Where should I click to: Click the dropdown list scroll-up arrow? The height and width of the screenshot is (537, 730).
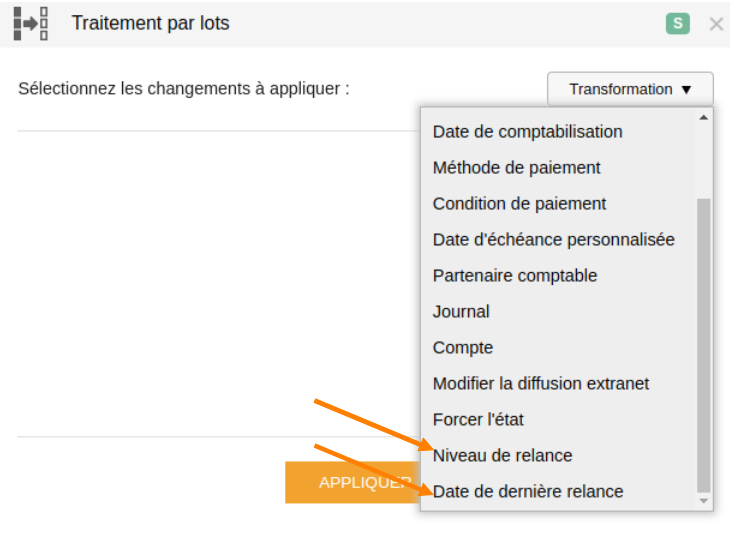(703, 117)
